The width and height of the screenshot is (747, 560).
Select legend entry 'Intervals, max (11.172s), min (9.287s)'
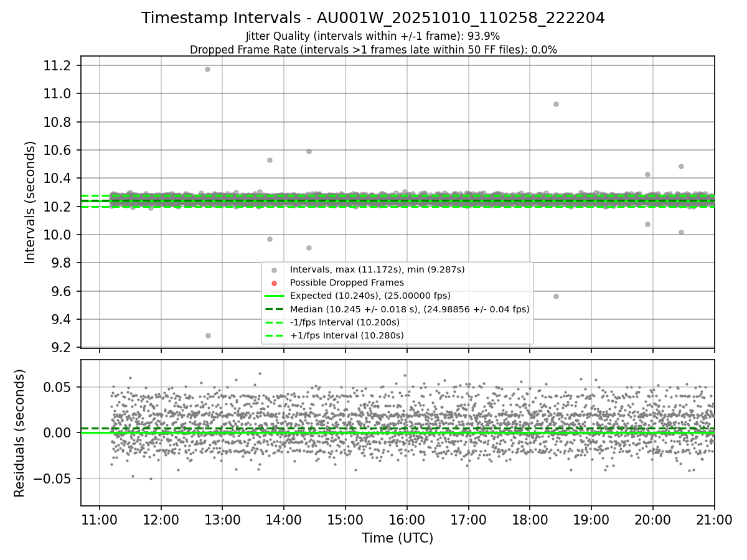point(377,269)
